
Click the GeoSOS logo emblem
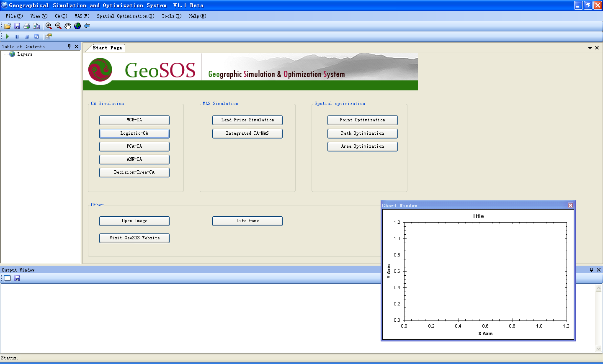pos(100,70)
